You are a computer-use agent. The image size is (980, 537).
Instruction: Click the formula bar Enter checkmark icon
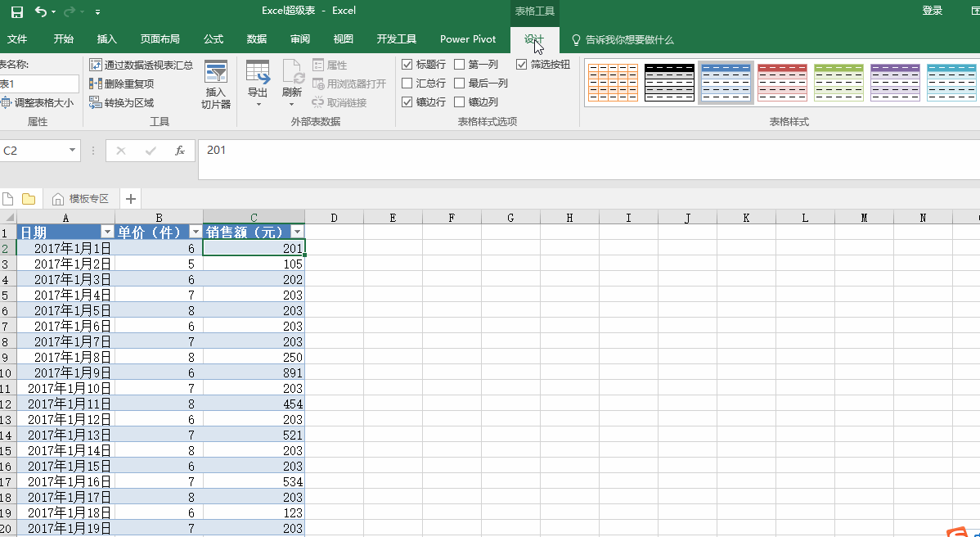151,151
